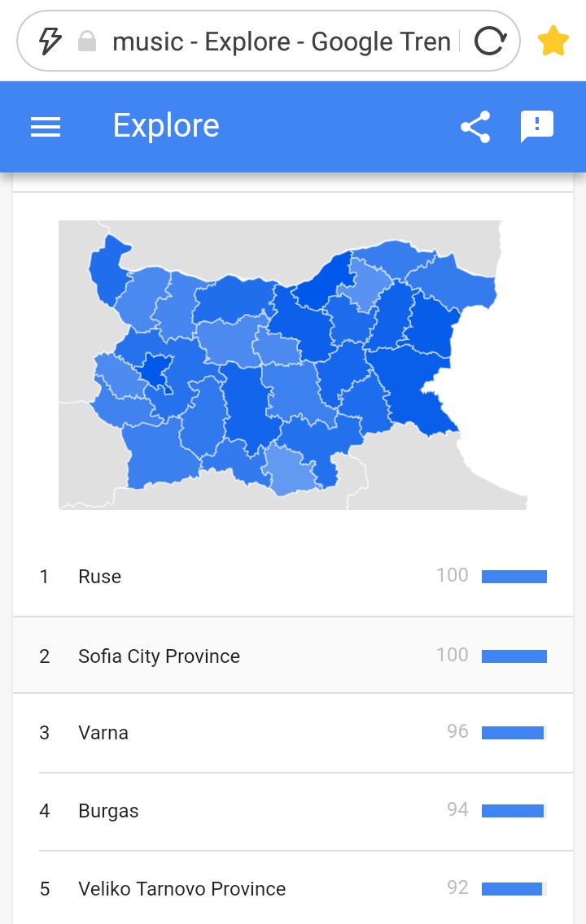Click the Explore header title
The width and height of the screenshot is (586, 924).
[166, 125]
